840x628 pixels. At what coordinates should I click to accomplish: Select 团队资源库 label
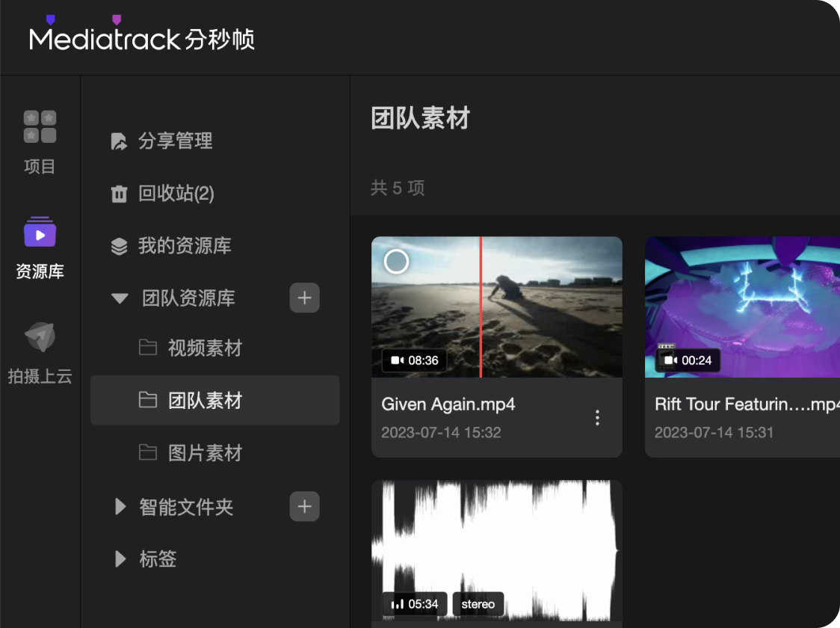(188, 298)
